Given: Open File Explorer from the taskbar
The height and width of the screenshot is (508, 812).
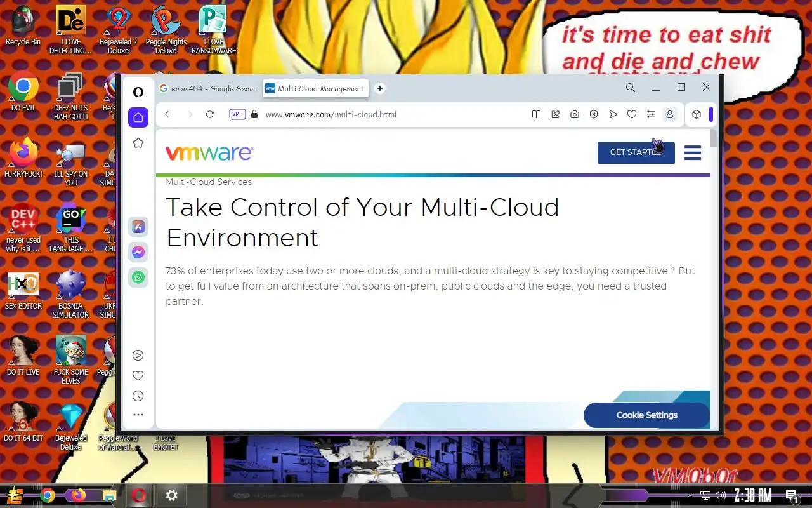Looking at the screenshot, I should 109,496.
